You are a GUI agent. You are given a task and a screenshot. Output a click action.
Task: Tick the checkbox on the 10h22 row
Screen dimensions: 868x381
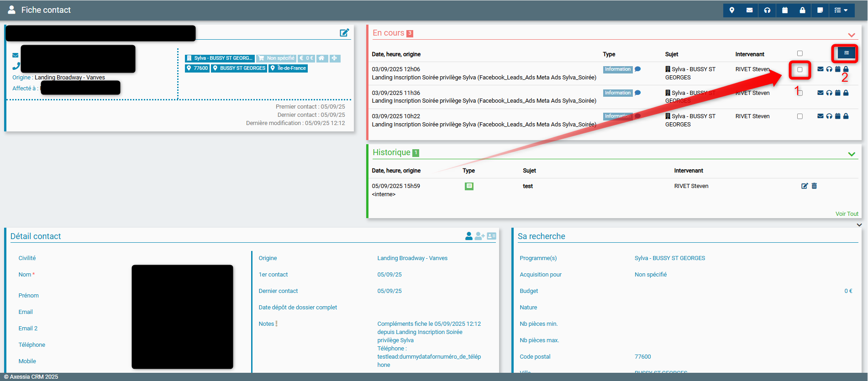[800, 116]
